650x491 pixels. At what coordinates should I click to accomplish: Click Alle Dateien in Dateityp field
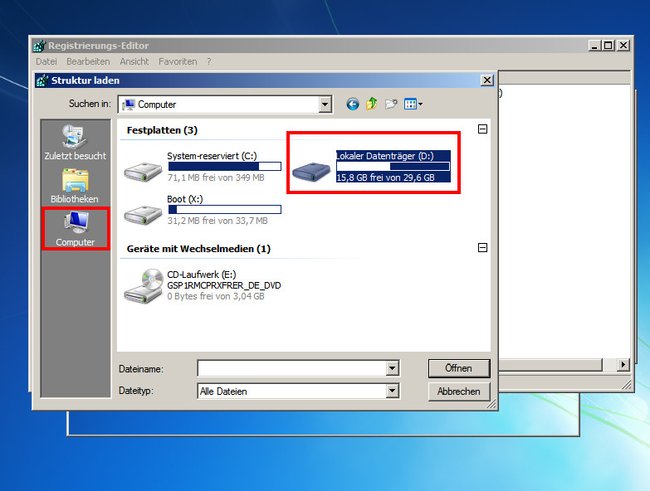pyautogui.click(x=223, y=391)
